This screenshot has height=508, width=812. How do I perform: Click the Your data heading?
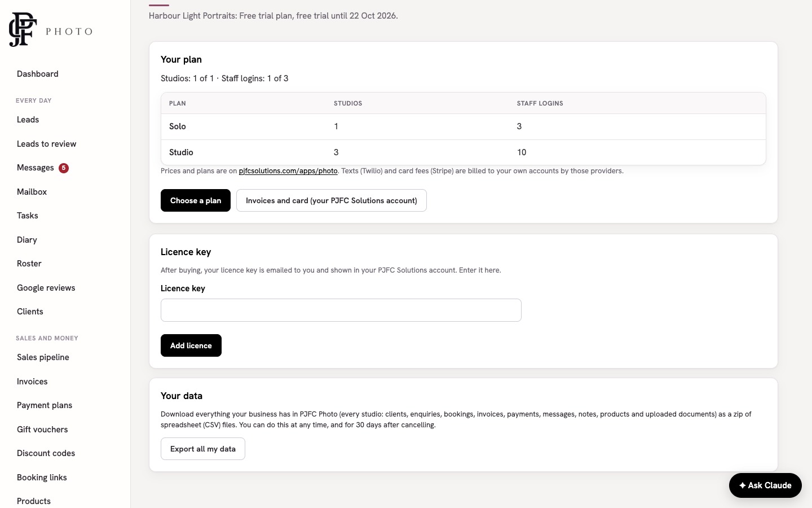[x=182, y=396]
